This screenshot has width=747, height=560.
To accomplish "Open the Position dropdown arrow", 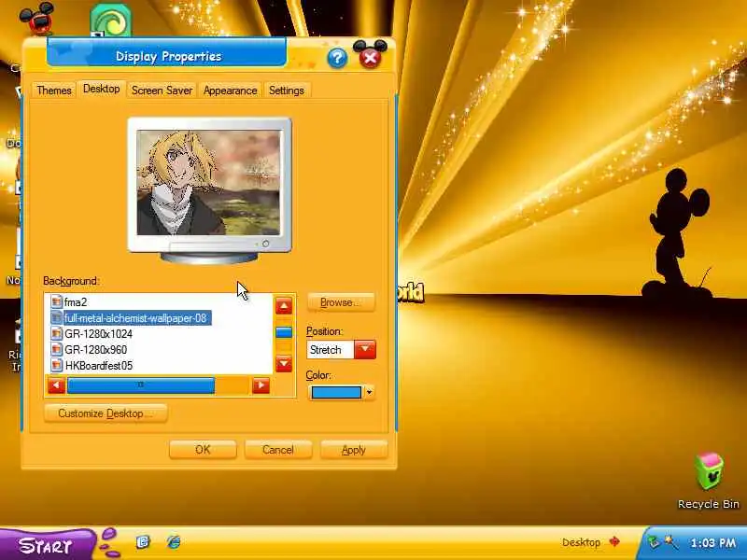I will [x=365, y=349].
